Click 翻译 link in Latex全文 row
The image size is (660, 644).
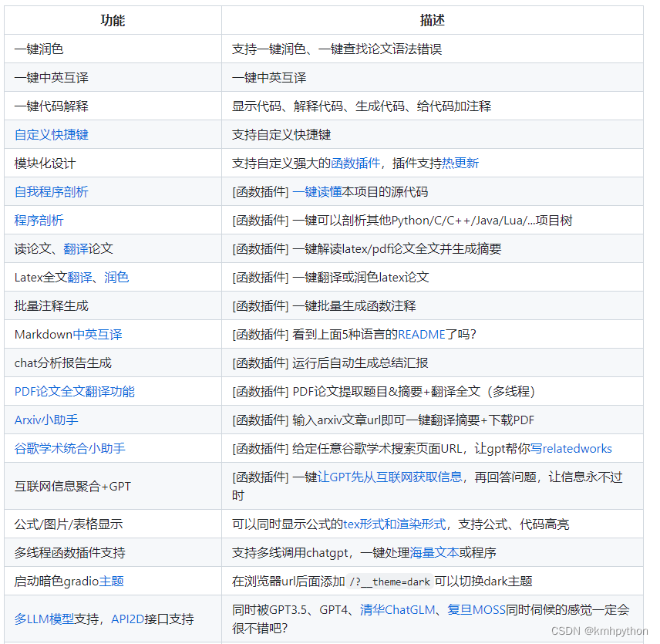coord(79,278)
